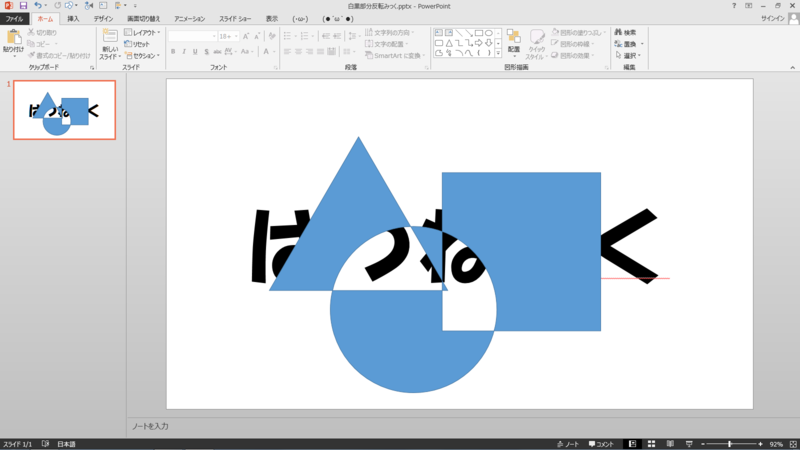Screen dimensions: 800x450
Task: Switch to Transitions (画面切り替え) tab
Action: click(x=144, y=19)
